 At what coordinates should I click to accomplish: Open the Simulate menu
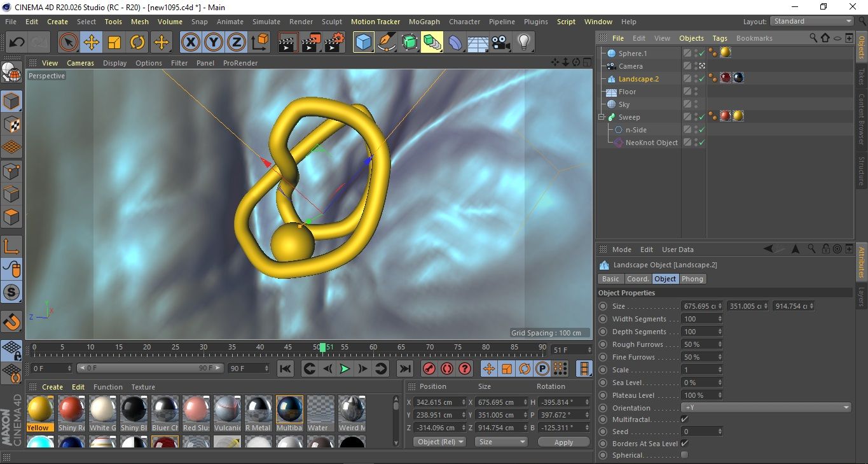pos(266,22)
